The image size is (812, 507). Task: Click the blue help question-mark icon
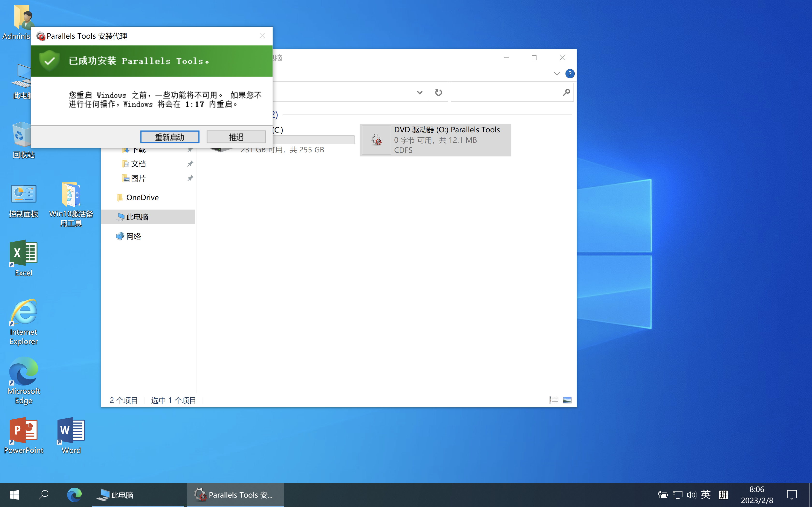[569, 73]
